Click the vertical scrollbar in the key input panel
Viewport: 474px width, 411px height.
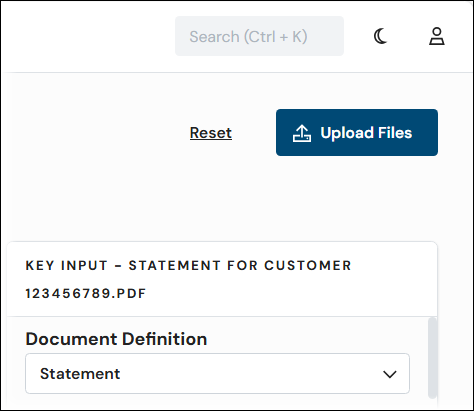point(432,358)
